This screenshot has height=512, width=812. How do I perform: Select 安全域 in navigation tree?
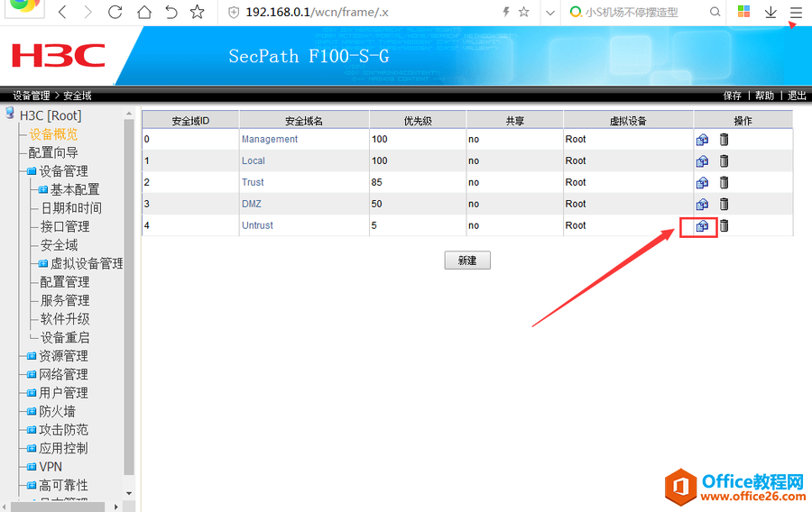pos(59,245)
